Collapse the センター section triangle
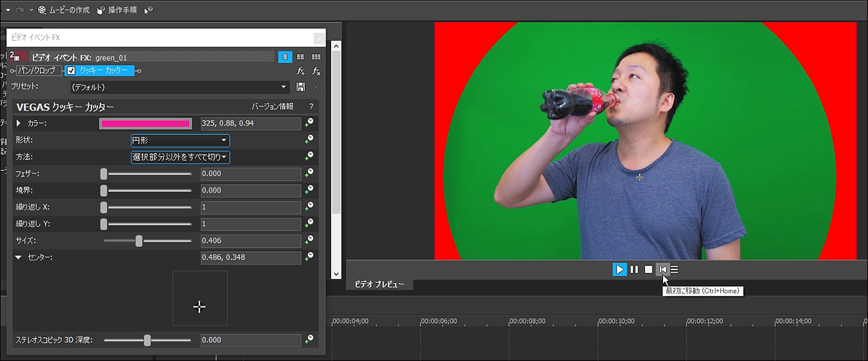The image size is (868, 361). click(19, 258)
